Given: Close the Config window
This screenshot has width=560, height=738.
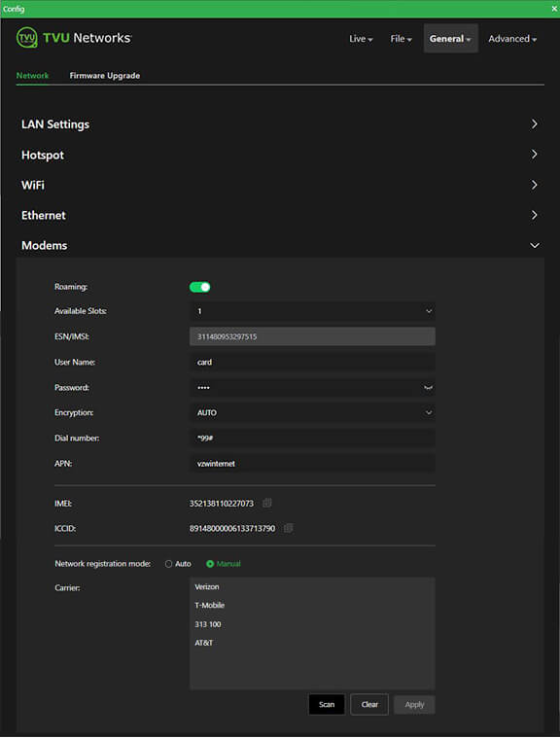Looking at the screenshot, I should click(554, 9).
